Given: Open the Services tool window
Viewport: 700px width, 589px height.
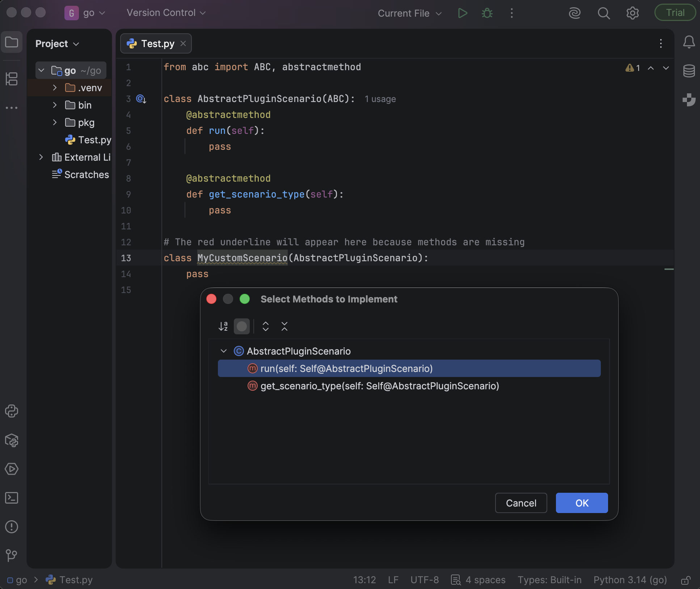Looking at the screenshot, I should [12, 469].
